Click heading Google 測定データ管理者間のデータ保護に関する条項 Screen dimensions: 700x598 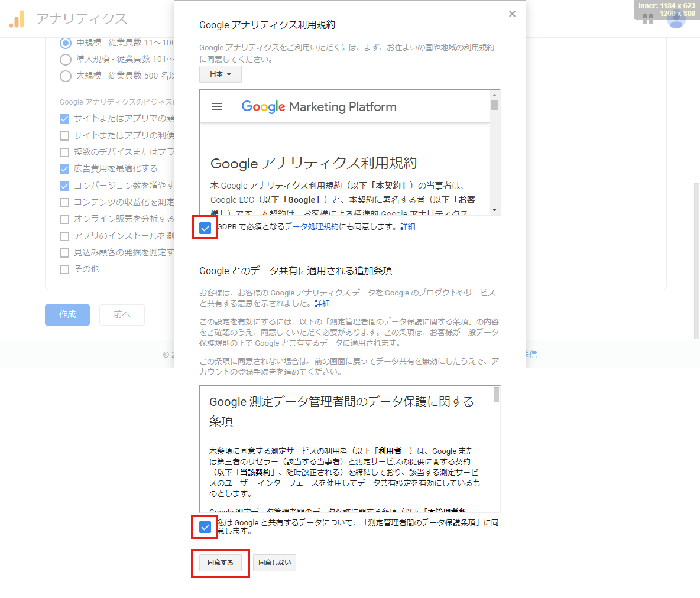click(x=342, y=411)
